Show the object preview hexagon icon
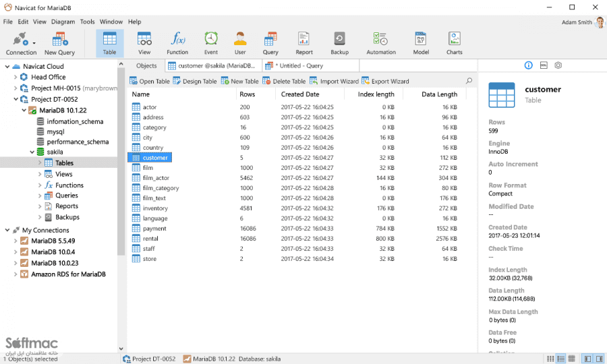This screenshot has height=364, width=607. coord(558,65)
